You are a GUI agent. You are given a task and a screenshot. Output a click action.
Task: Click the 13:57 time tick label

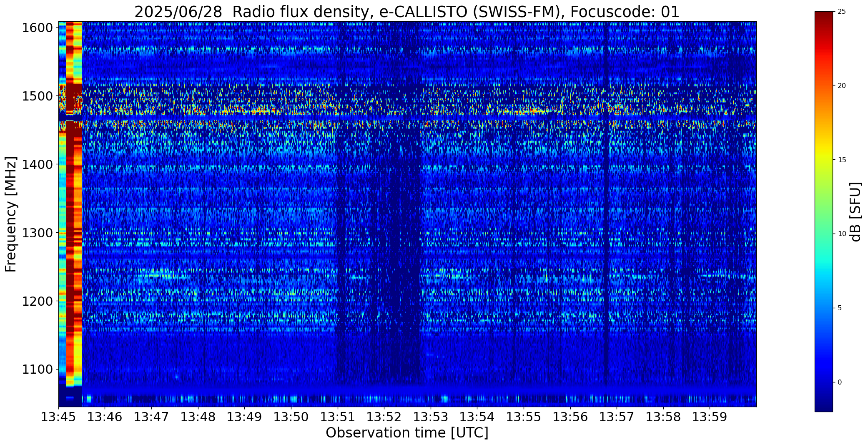(x=617, y=417)
